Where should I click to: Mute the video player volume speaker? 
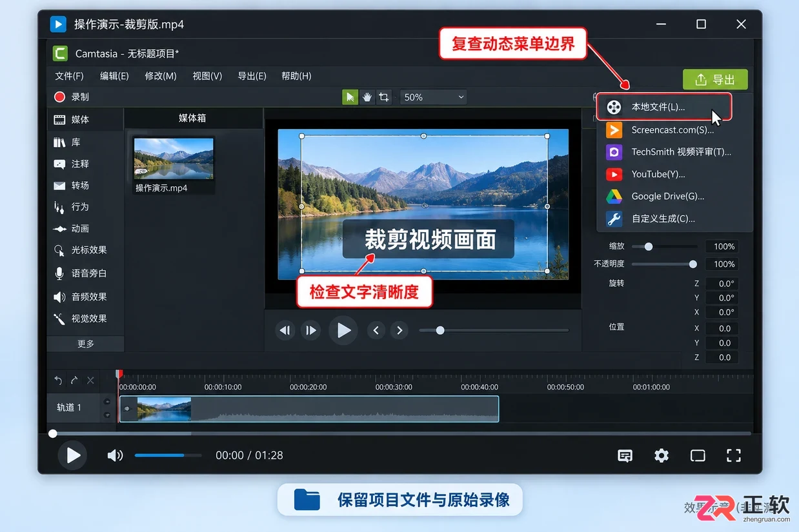click(115, 456)
